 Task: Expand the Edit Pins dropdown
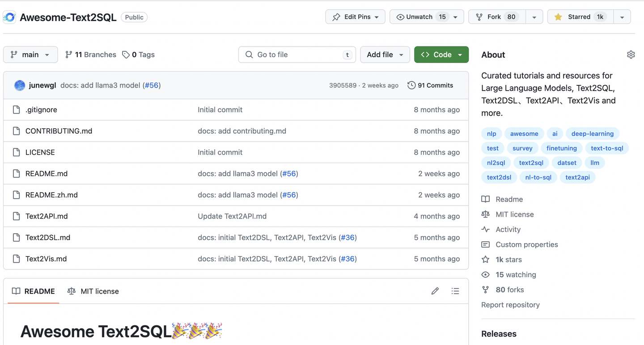point(355,17)
